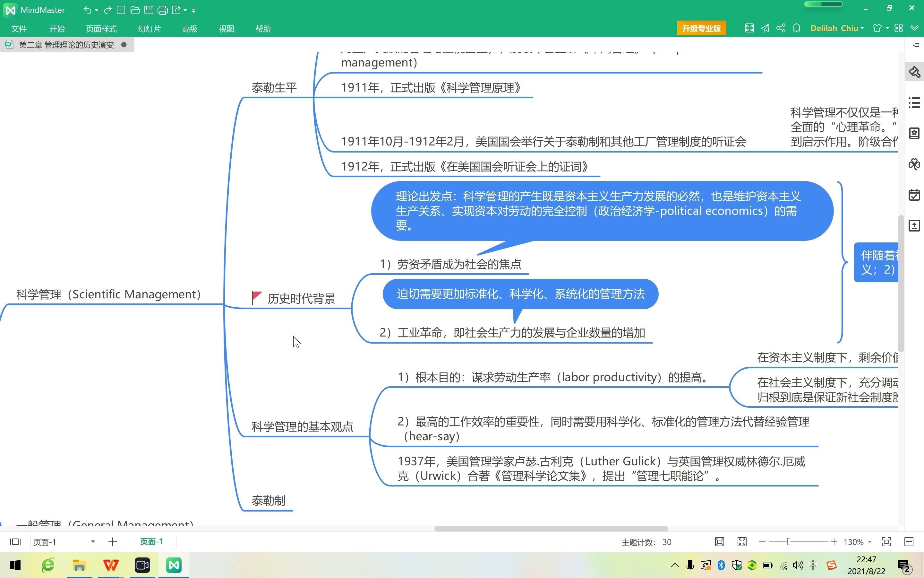Click the paper plane send icon
This screenshot has width=924, height=578.
[765, 28]
